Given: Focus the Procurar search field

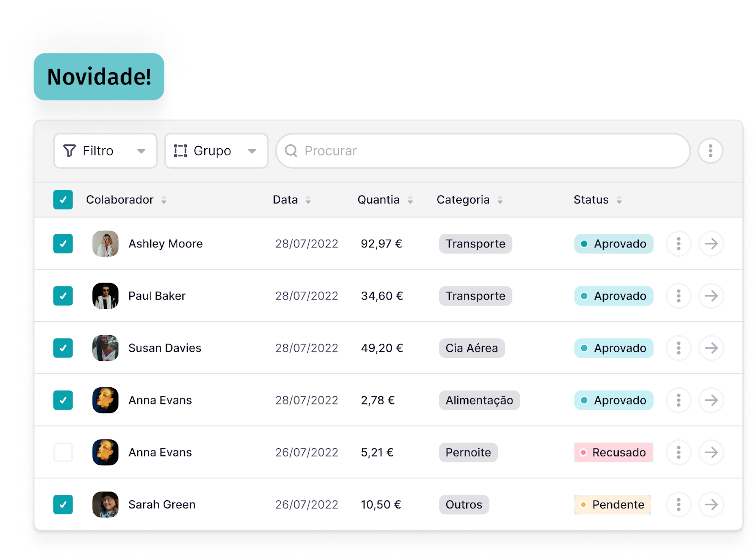Looking at the screenshot, I should (483, 151).
